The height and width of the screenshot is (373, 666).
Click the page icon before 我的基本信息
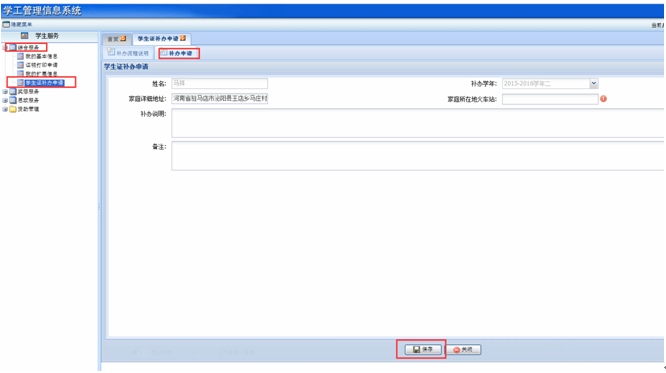20,56
